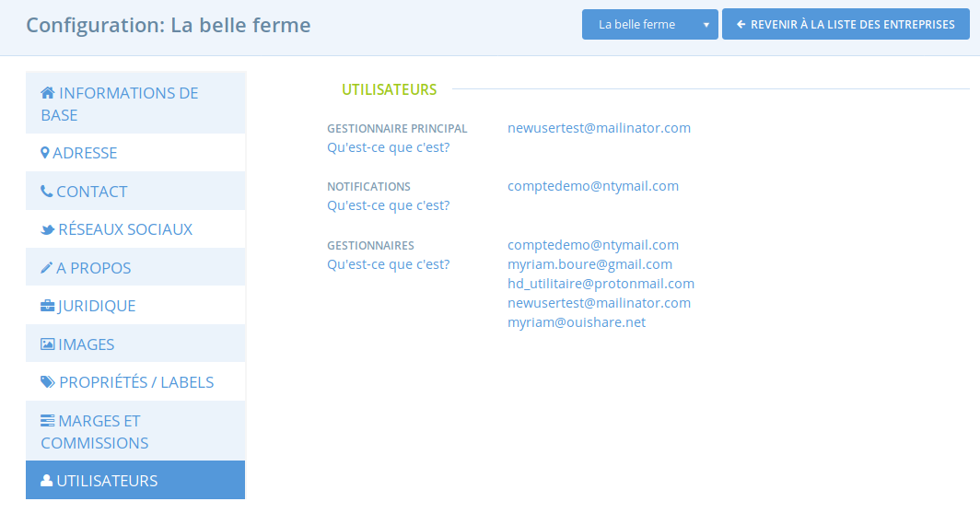980x525 pixels.
Task: Select the A propos section
Action: pyautogui.click(x=135, y=267)
